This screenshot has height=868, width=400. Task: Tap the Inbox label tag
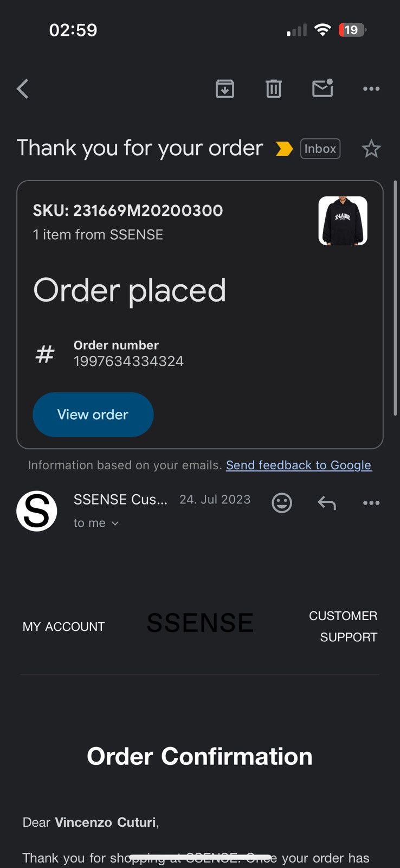click(320, 149)
